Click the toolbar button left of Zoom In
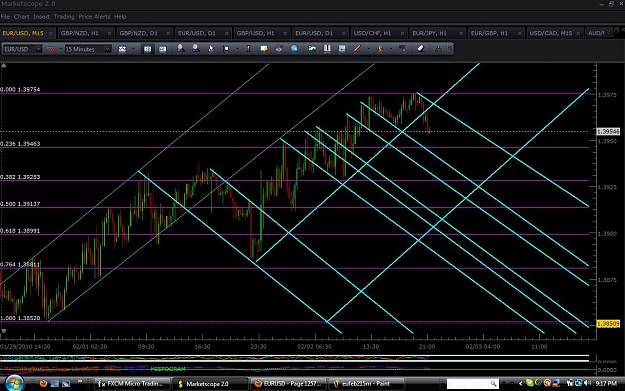625x391 pixels. pos(163,49)
